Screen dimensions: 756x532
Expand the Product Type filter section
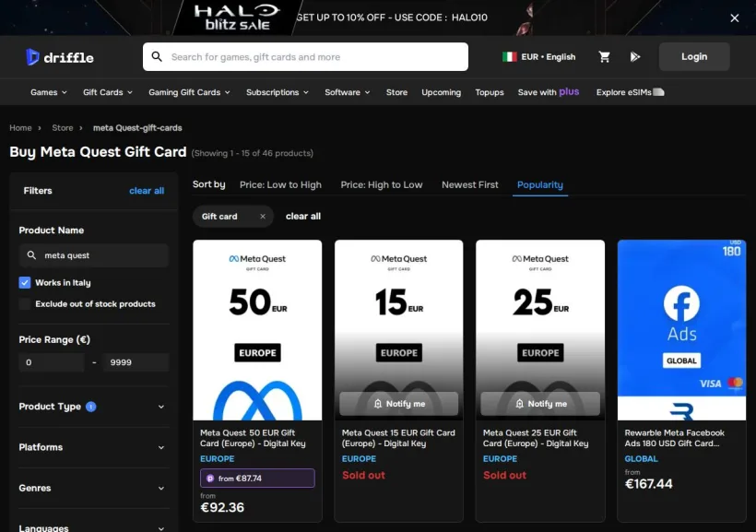(x=92, y=407)
